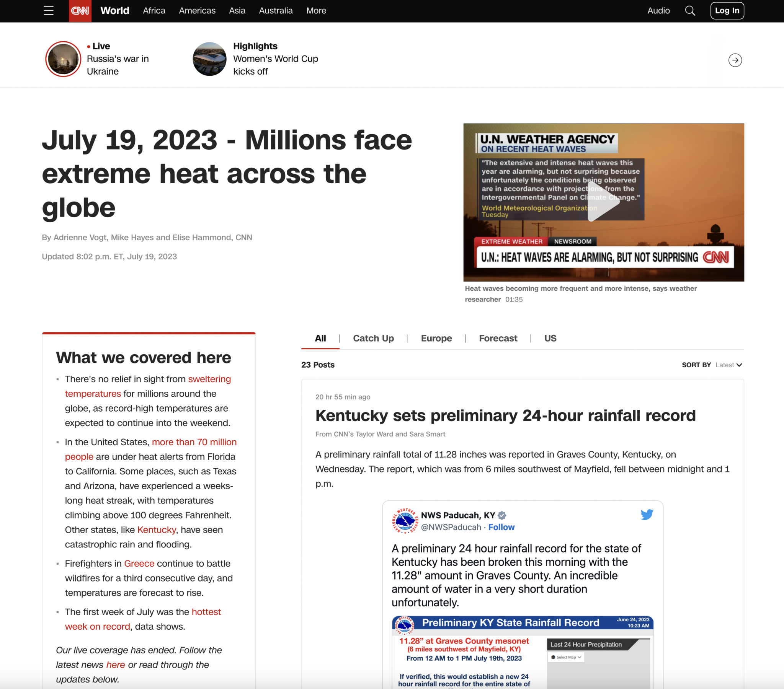This screenshot has height=689, width=784.
Task: Go to the Africa section
Action: tap(154, 11)
